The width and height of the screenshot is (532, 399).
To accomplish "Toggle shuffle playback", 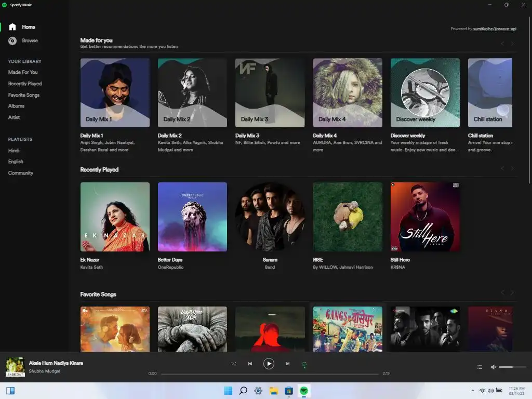I will (233, 364).
